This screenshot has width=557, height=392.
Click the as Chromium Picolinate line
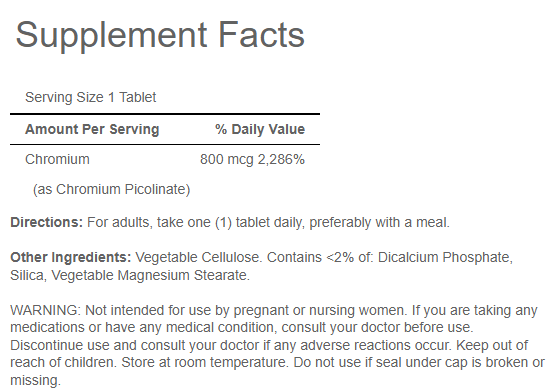[x=112, y=189]
